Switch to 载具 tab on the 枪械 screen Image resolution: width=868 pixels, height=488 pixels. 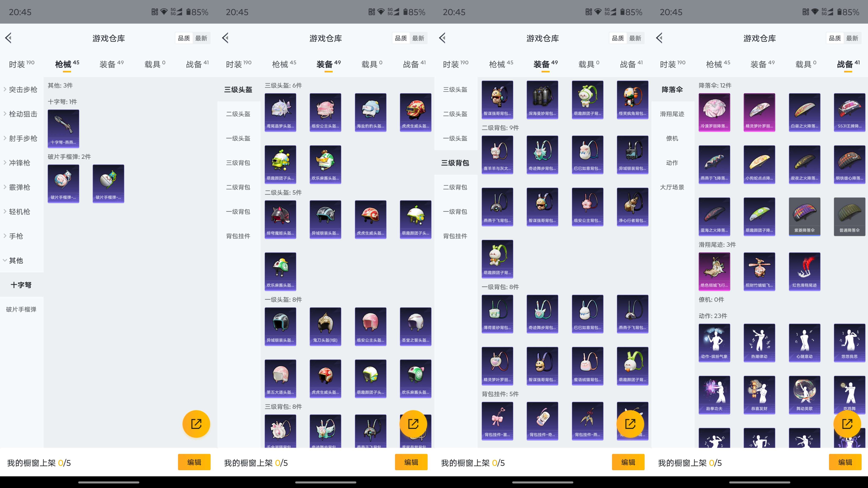155,64
